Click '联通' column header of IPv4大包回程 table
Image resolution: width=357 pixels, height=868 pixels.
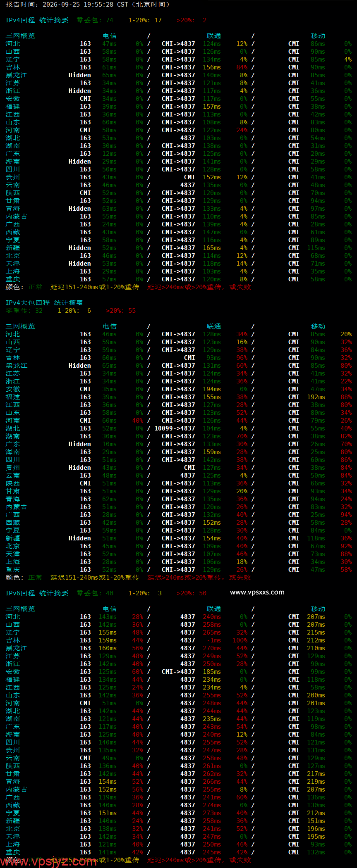point(214,326)
